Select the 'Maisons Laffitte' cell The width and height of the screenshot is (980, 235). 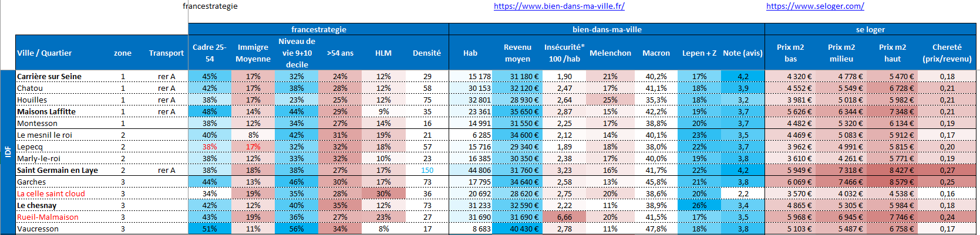[x=60, y=111]
